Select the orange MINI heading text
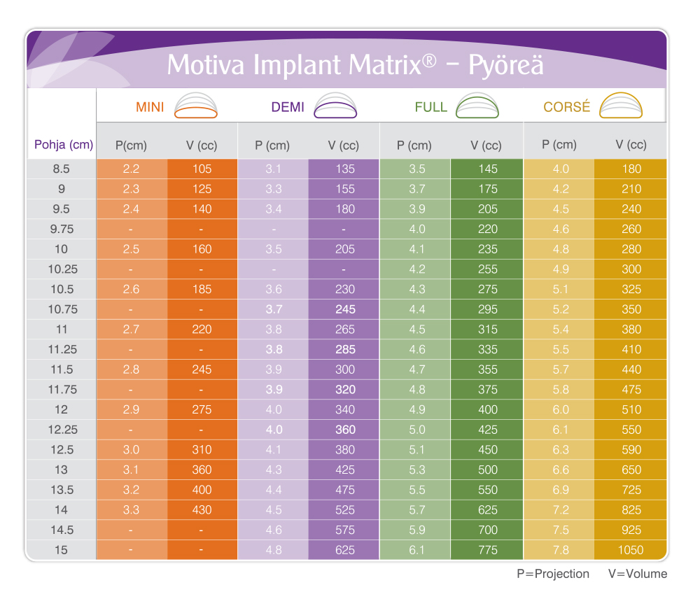Image resolution: width=700 pixels, height=599 pixels. pos(150,108)
